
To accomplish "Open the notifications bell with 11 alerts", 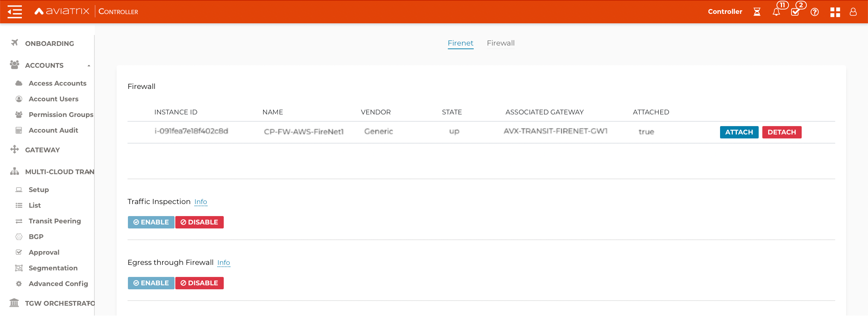I will tap(777, 12).
